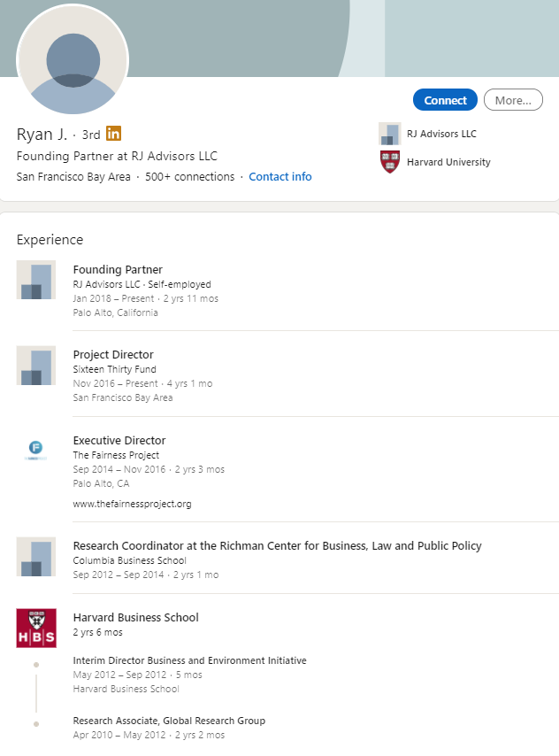The image size is (559, 756).
Task: Click www.thefairnessproject.org text
Action: click(x=132, y=504)
